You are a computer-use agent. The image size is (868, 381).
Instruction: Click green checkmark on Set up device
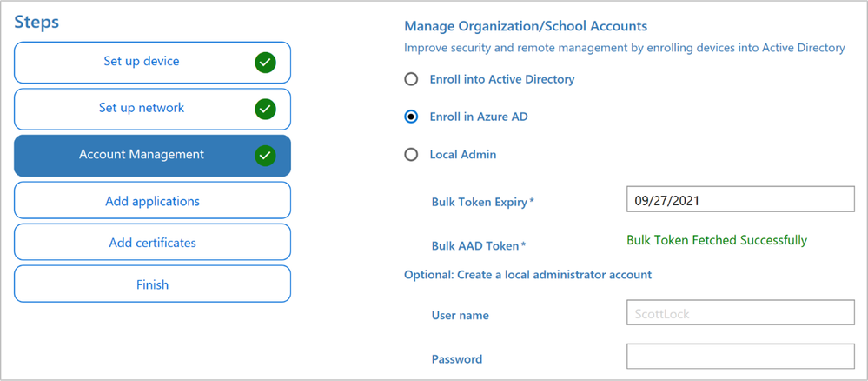266,63
